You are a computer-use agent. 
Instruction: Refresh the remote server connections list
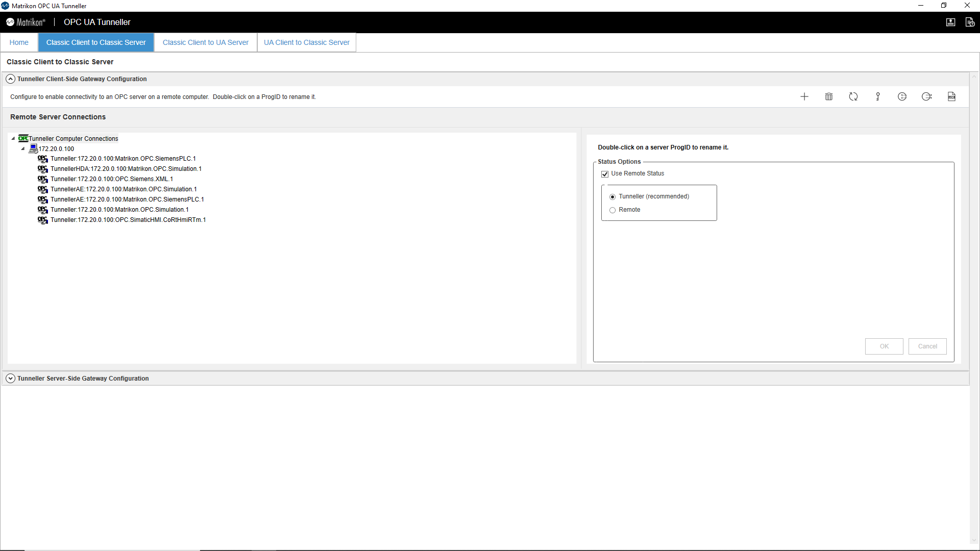[853, 96]
